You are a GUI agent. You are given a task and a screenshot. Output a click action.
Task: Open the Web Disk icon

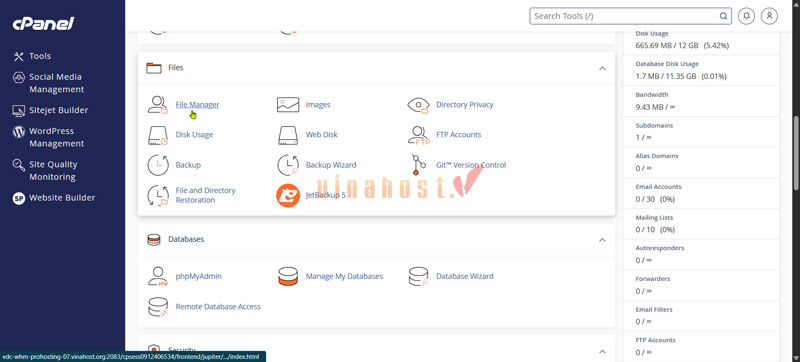[288, 135]
